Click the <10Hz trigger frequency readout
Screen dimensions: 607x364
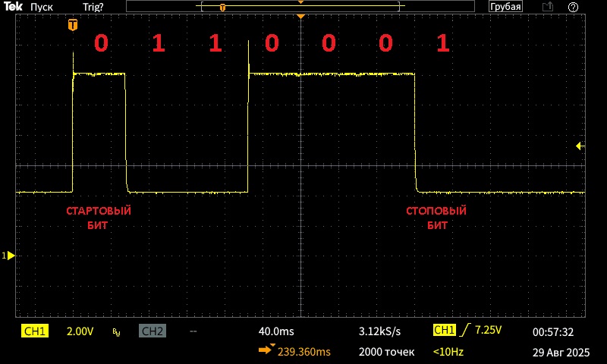click(x=448, y=352)
